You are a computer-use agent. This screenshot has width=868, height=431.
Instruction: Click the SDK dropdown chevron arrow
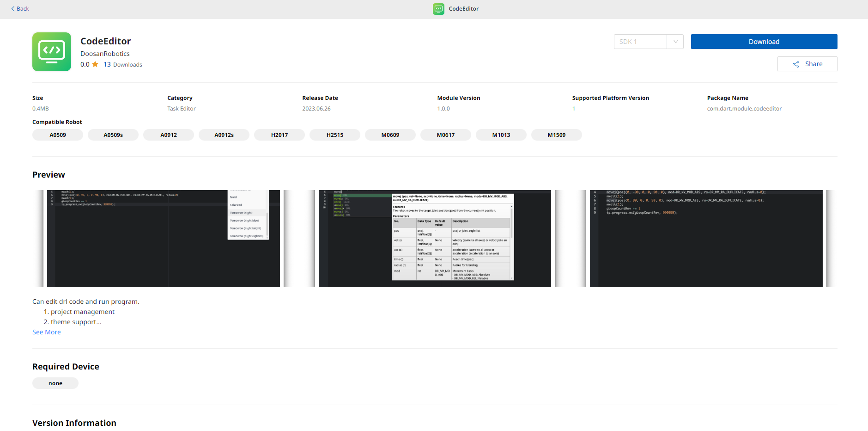point(675,42)
